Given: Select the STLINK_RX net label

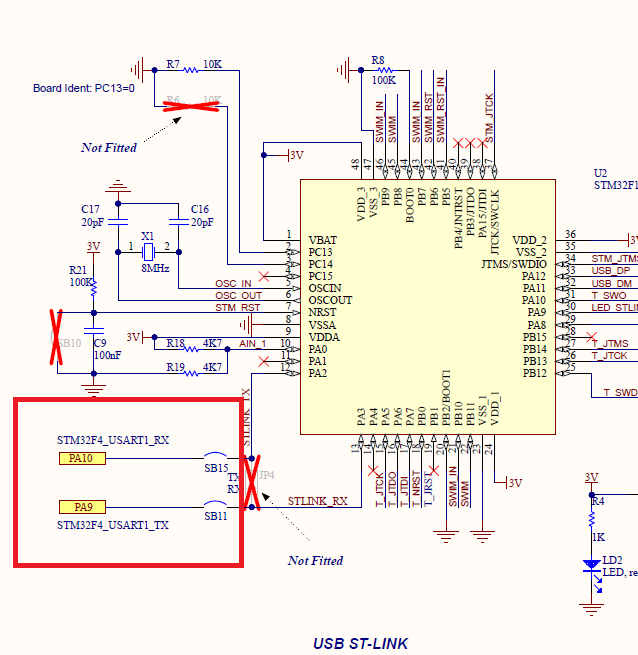Looking at the screenshot, I should (x=318, y=501).
